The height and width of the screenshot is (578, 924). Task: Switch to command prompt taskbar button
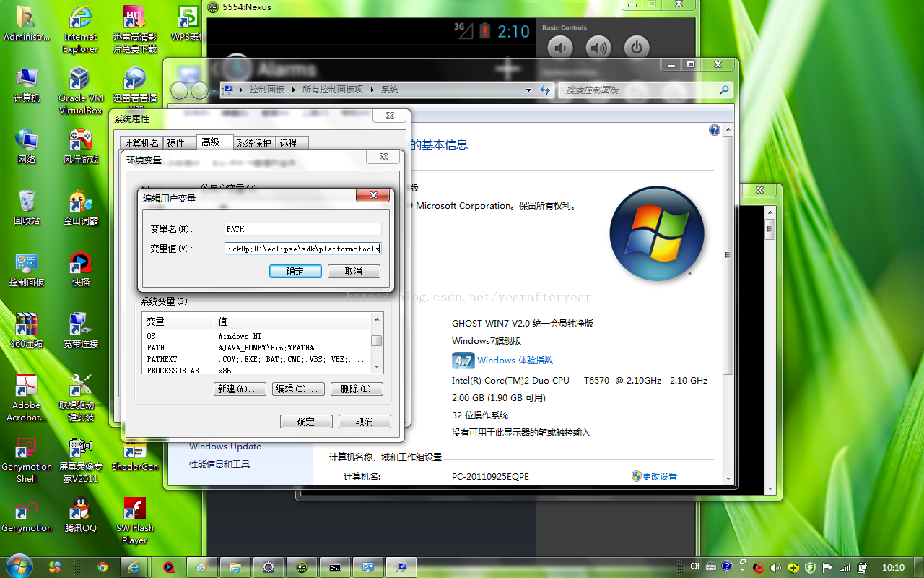coord(335,567)
